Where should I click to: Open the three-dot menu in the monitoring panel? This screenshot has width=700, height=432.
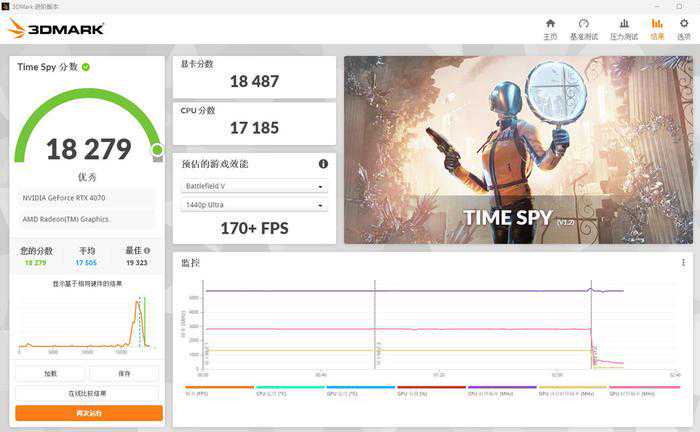coord(683,262)
